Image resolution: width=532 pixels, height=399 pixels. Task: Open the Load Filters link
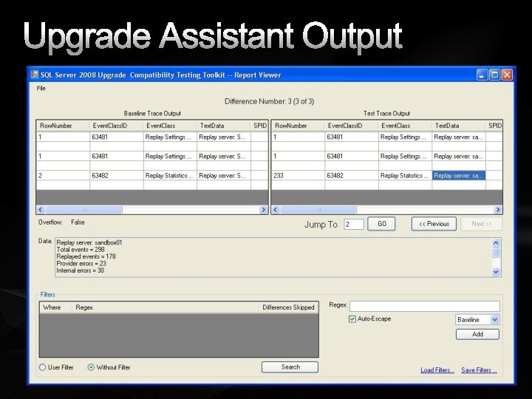pos(437,370)
